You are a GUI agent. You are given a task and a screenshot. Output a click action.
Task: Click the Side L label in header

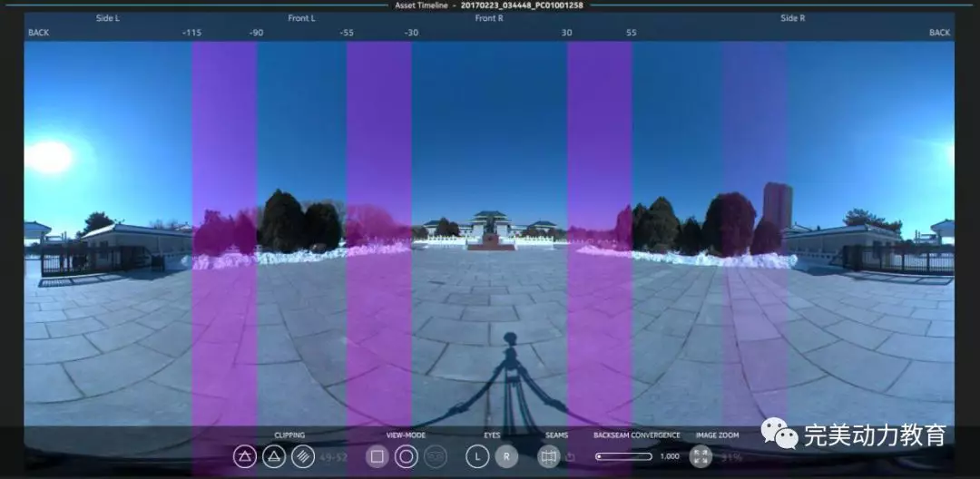tap(108, 18)
